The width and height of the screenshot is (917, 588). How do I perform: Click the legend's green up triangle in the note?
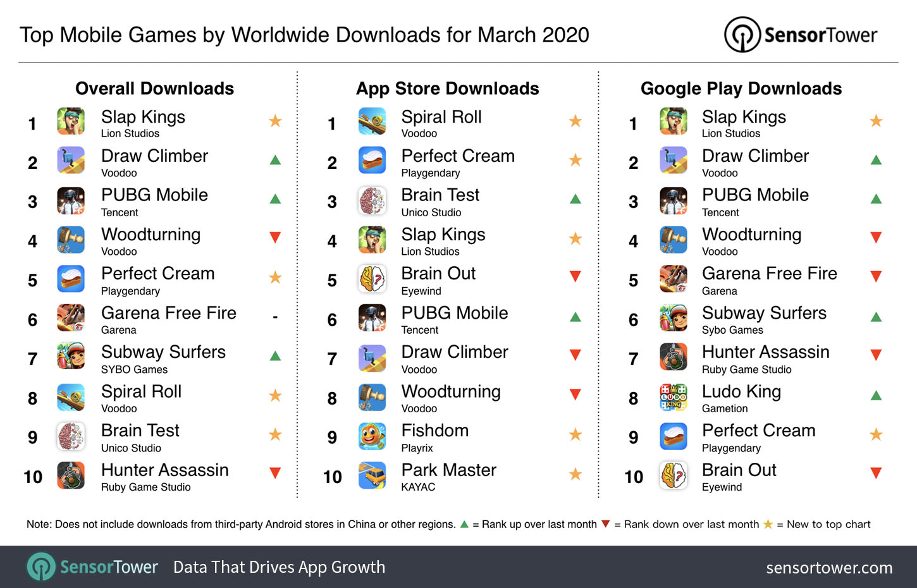pyautogui.click(x=464, y=524)
